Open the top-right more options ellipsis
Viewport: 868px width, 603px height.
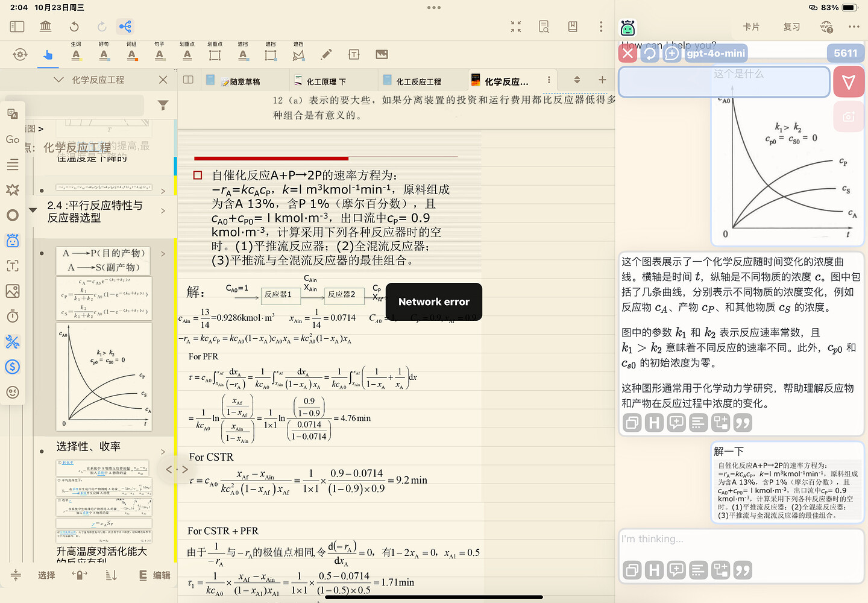coord(854,27)
